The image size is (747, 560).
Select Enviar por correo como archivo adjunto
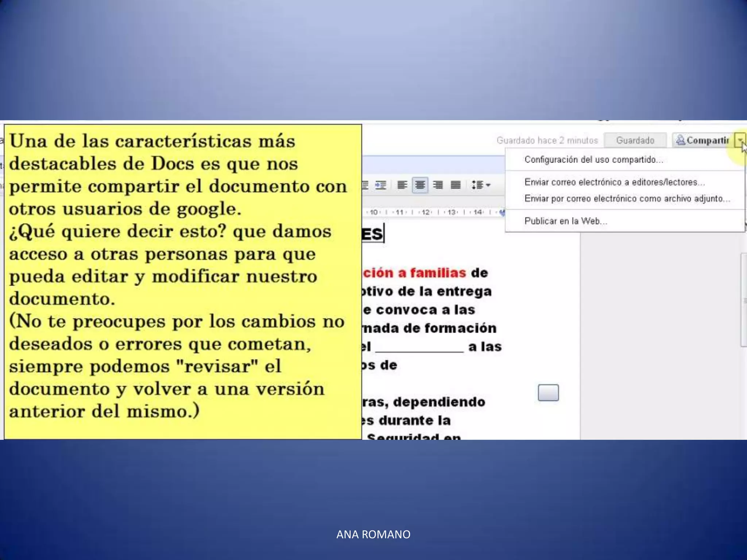(x=627, y=199)
